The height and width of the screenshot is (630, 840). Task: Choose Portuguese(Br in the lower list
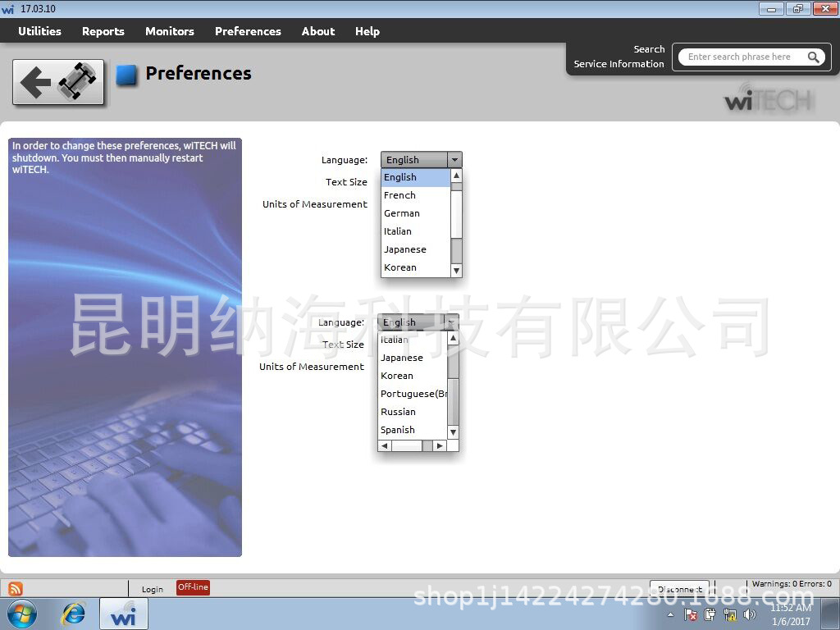pyautogui.click(x=413, y=394)
